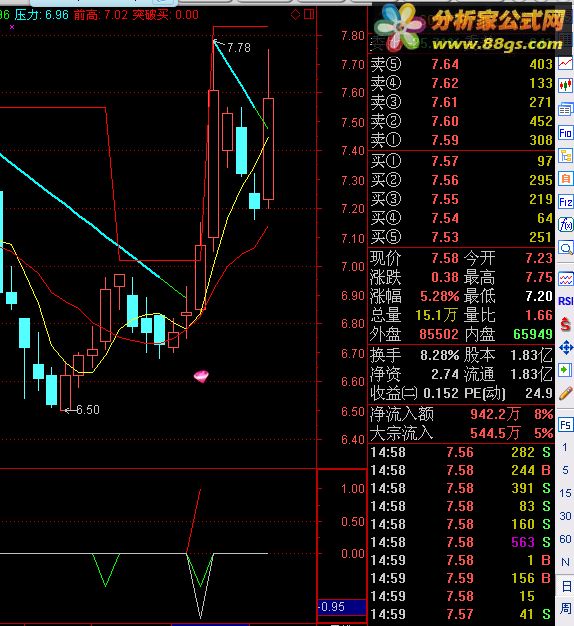The image size is (574, 626).
Task: Switch to 60-minute period
Action: pyautogui.click(x=565, y=539)
